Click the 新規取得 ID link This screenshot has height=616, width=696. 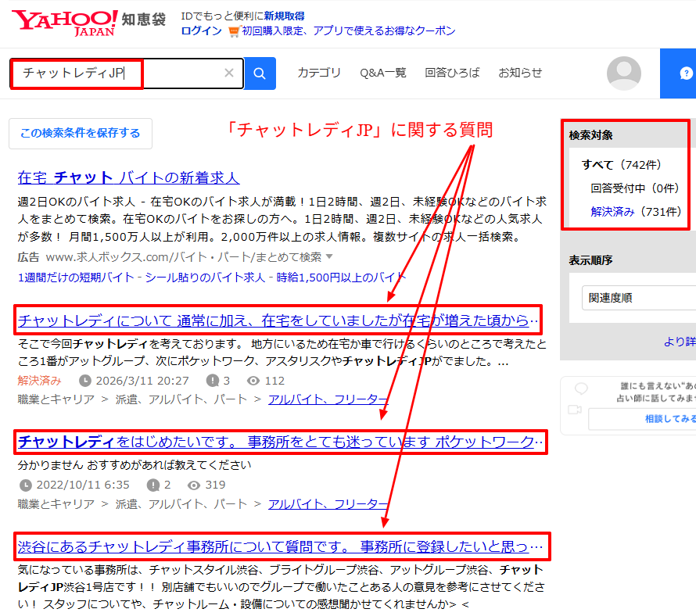point(284,16)
